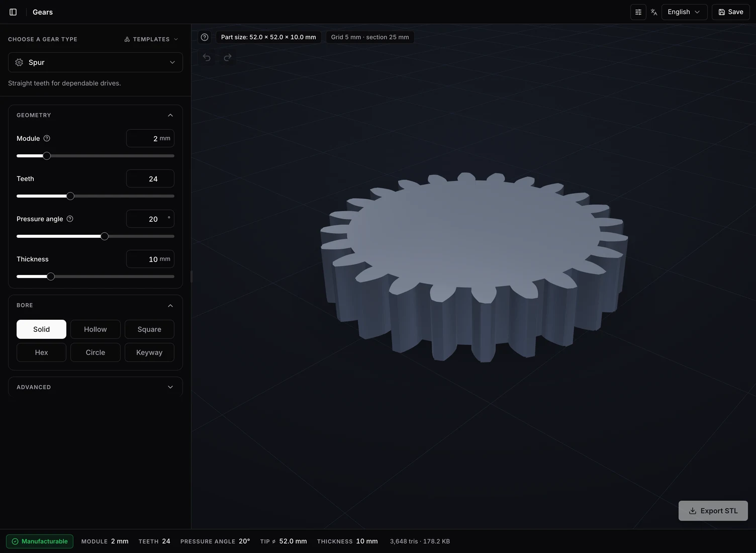
Task: Select Keyway bore option
Action: pyautogui.click(x=149, y=352)
